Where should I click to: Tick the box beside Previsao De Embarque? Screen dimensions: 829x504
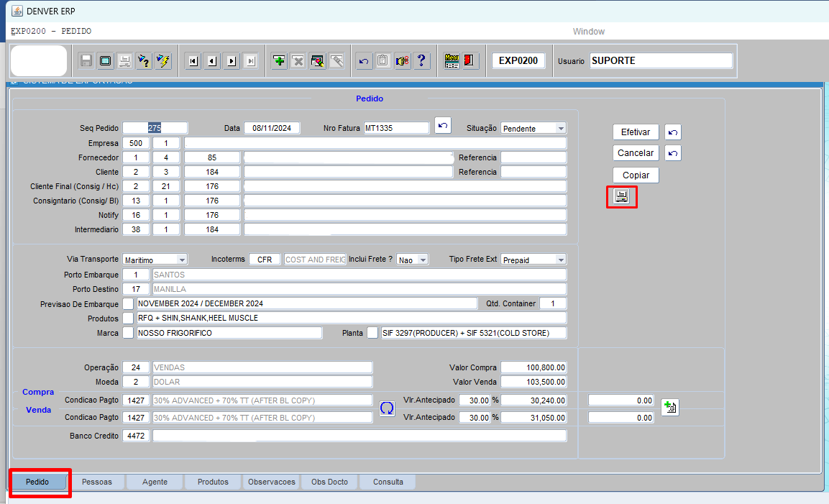[128, 303]
